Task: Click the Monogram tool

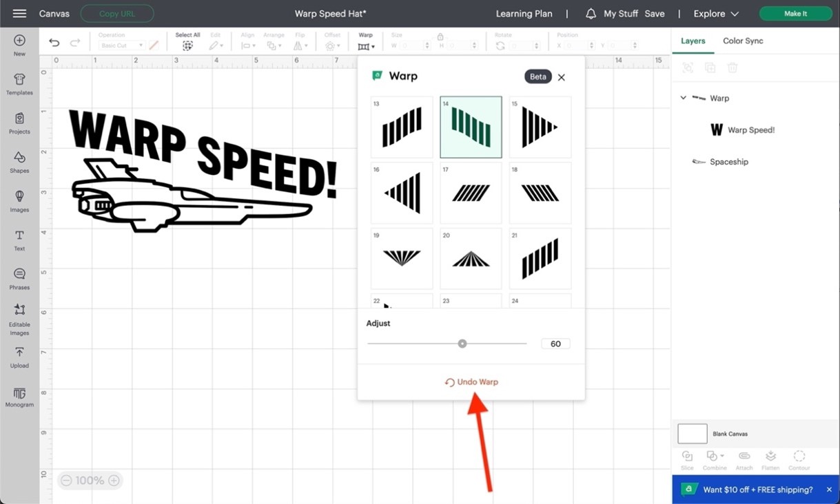Action: point(19,396)
